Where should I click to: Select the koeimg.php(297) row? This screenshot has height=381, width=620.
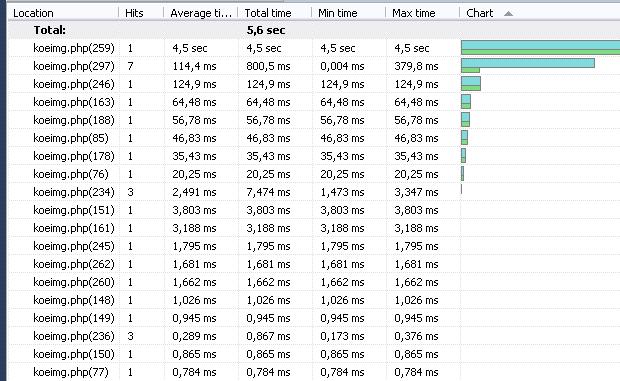(314, 66)
